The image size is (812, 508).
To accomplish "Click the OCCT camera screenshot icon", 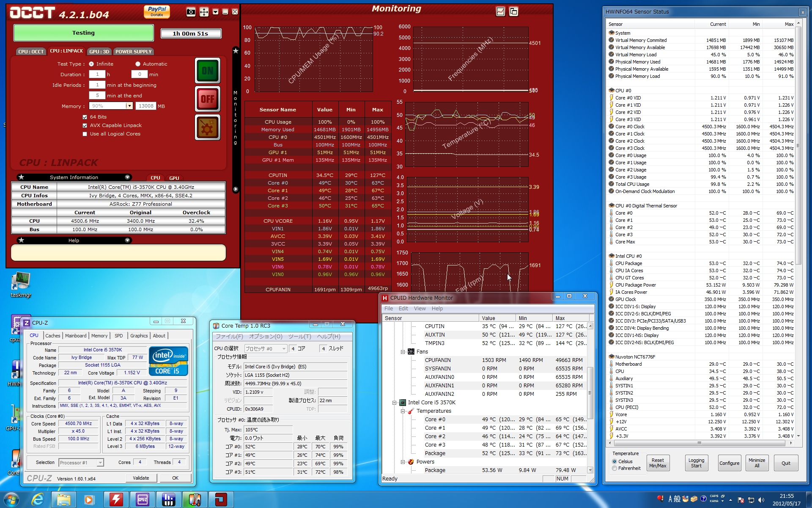I will point(191,12).
